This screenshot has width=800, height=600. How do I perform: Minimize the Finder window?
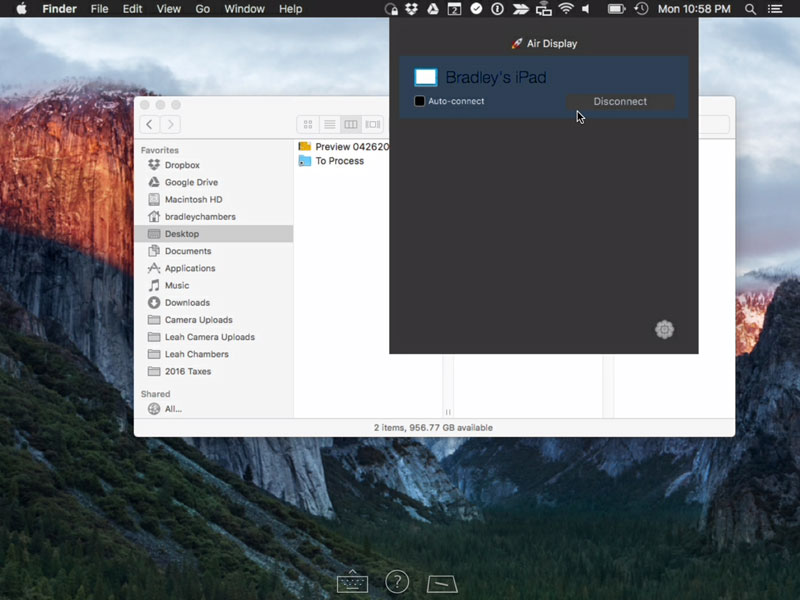coord(160,105)
